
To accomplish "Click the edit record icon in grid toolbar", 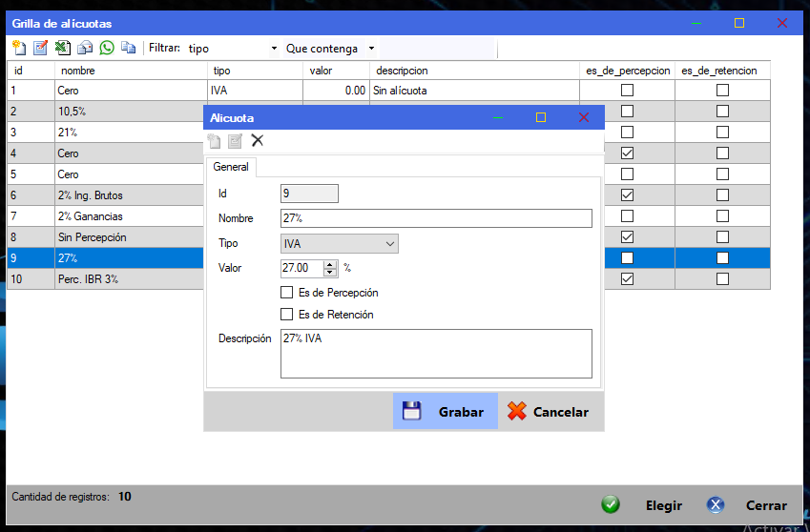I will click(40, 48).
